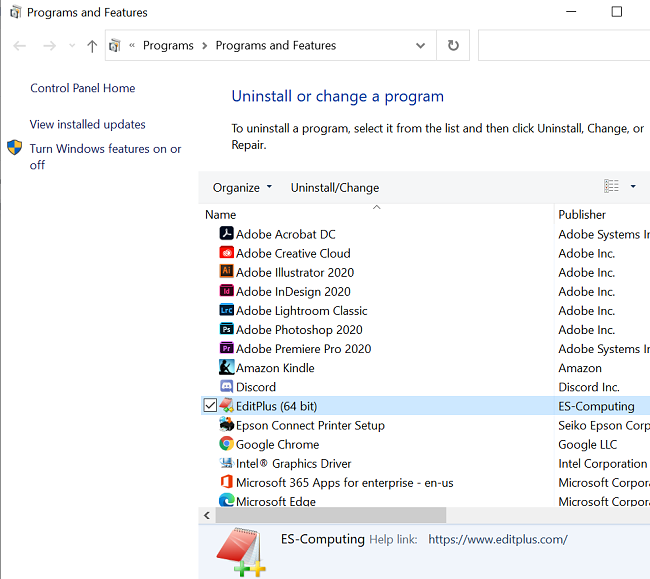Select the Adobe Photoshop 2020 entry
The image size is (650, 579).
(299, 329)
